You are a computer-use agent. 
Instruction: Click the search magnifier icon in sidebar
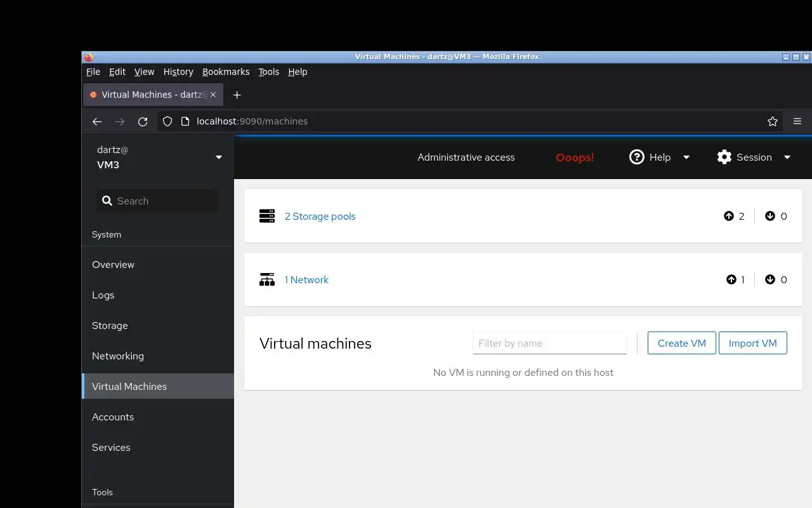click(107, 201)
